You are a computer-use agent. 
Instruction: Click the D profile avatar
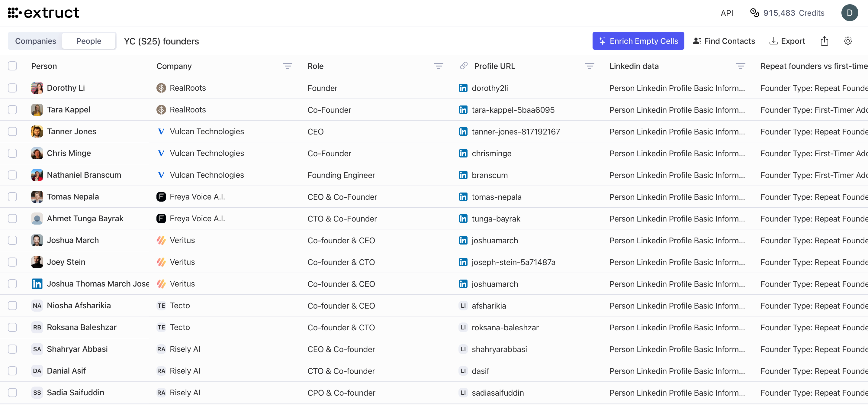[x=850, y=13]
